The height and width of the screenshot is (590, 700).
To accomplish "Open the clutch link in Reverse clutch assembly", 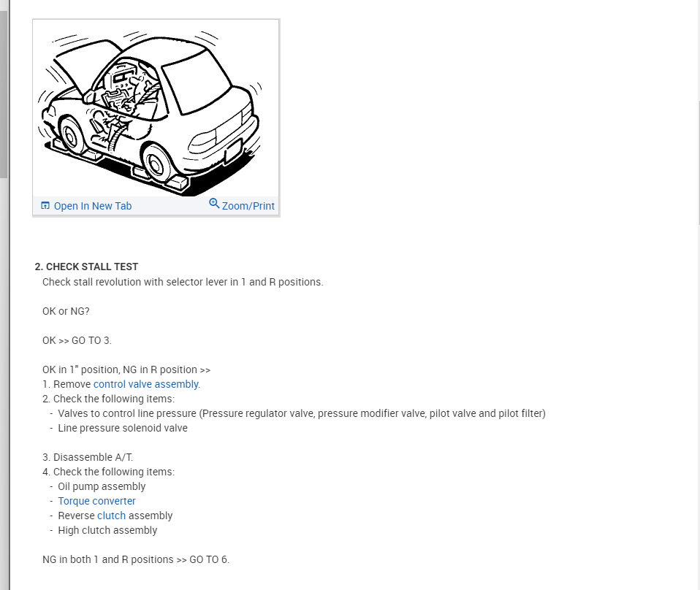I will 111,516.
